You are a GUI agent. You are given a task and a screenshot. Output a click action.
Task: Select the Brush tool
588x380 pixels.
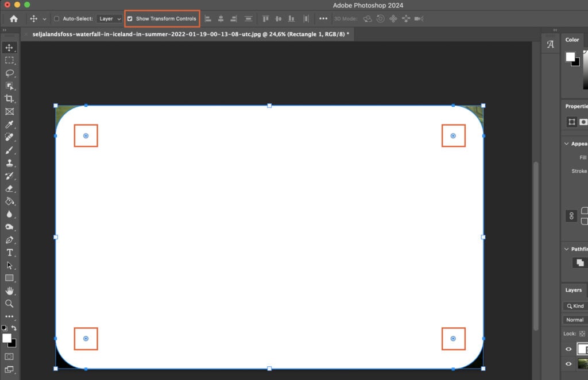pyautogui.click(x=10, y=150)
